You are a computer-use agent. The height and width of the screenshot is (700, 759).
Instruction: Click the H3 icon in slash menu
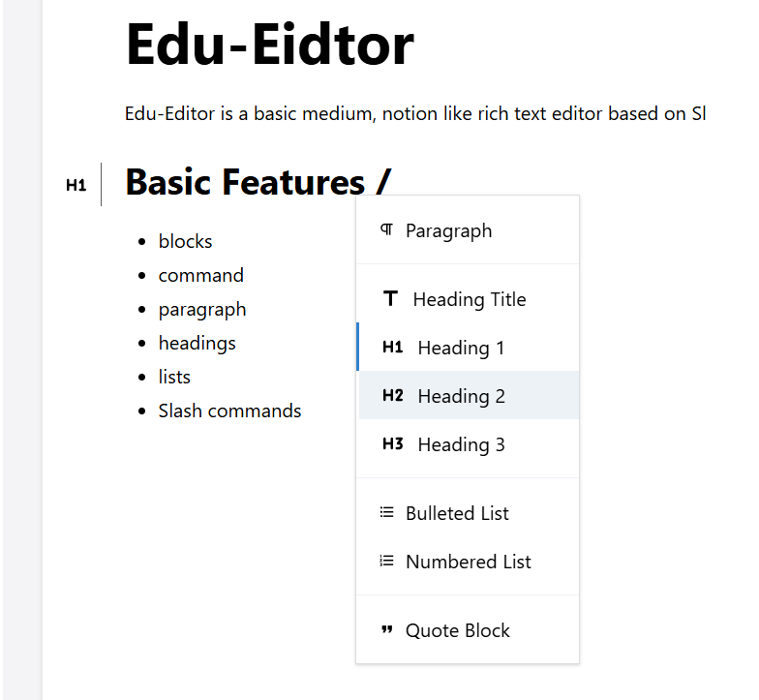(392, 444)
